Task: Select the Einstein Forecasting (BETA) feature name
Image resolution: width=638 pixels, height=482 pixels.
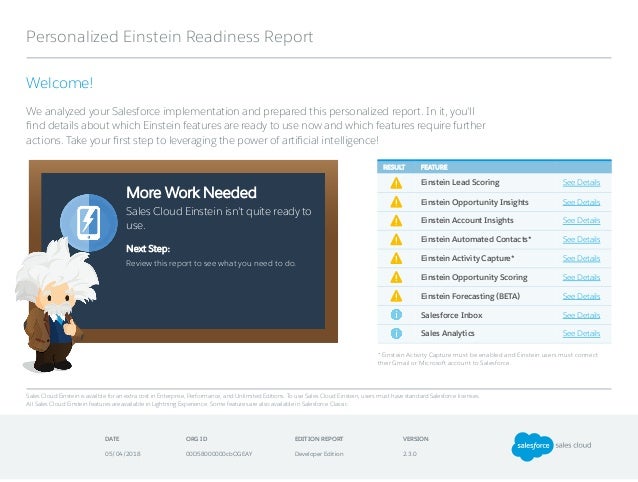Action: (x=470, y=296)
